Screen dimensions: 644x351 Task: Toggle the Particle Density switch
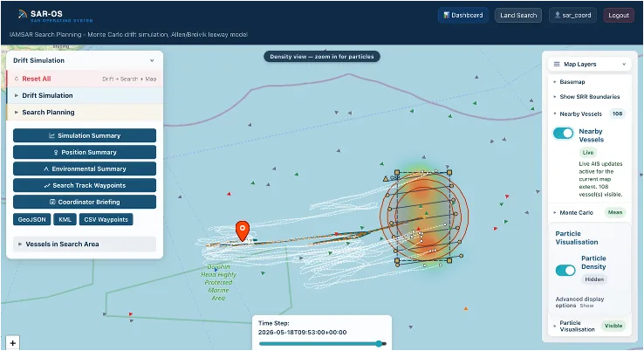click(x=565, y=270)
